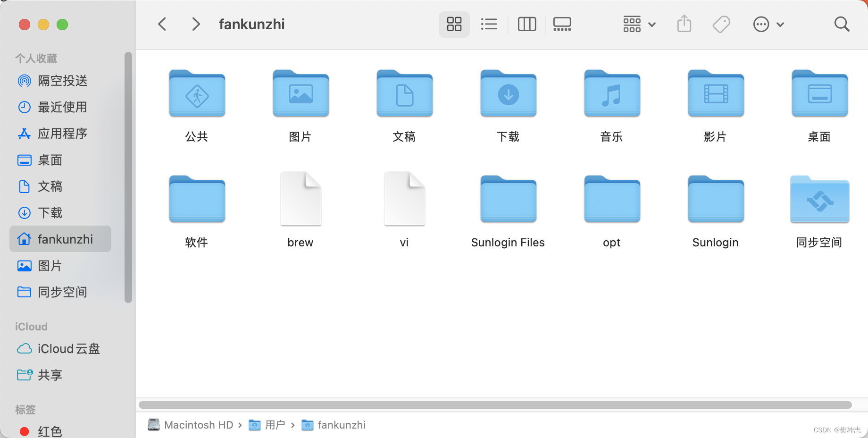The image size is (868, 438).
Task: Switch to column view layout
Action: [526, 24]
